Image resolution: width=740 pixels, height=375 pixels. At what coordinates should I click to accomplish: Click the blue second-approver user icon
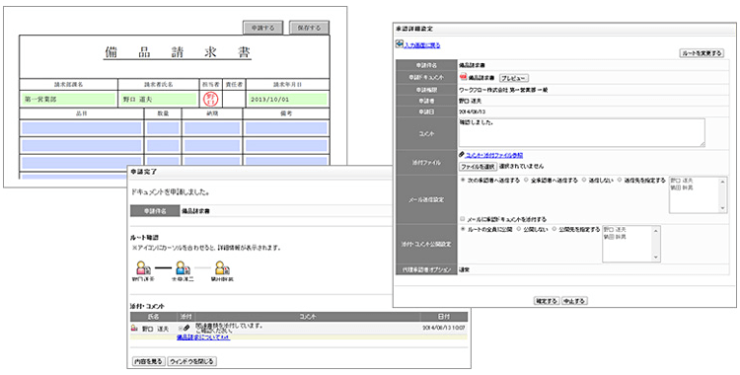pyautogui.click(x=182, y=268)
